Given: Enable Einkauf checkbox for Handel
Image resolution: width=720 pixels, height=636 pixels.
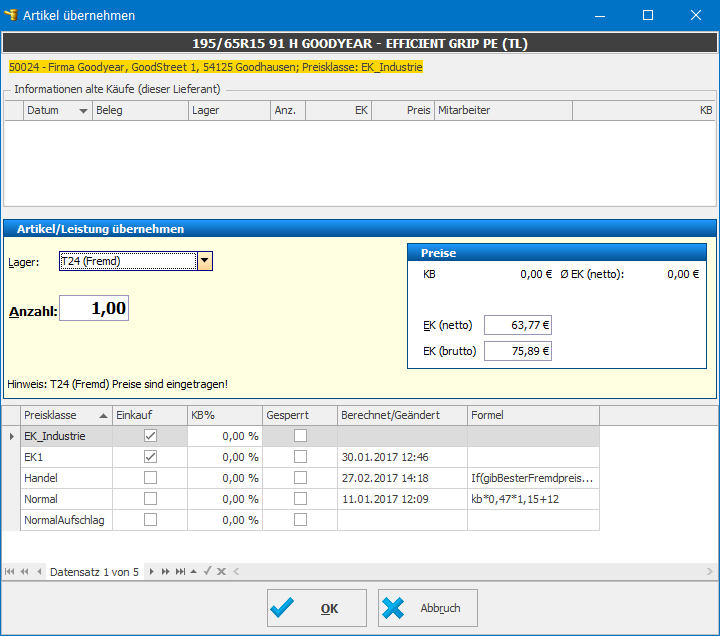Looking at the screenshot, I should [x=150, y=478].
